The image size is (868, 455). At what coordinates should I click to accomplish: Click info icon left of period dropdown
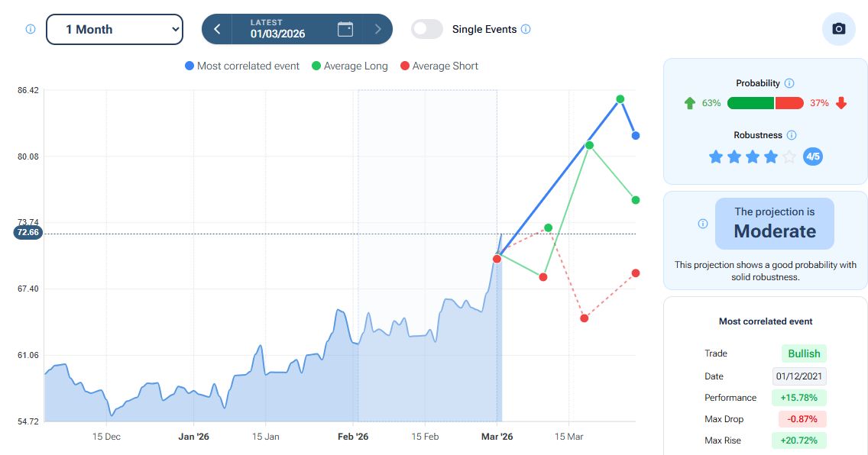tap(31, 29)
